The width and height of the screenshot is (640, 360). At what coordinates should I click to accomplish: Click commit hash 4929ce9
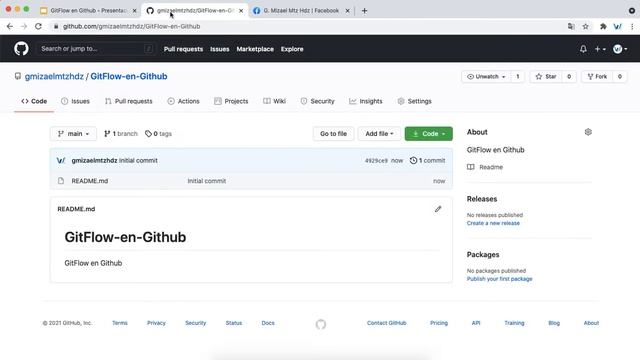[x=376, y=160]
